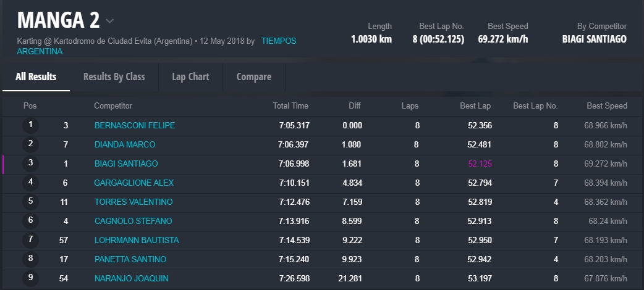Open CAGNOLO STEFANO details
644x290 pixels.
click(x=133, y=222)
